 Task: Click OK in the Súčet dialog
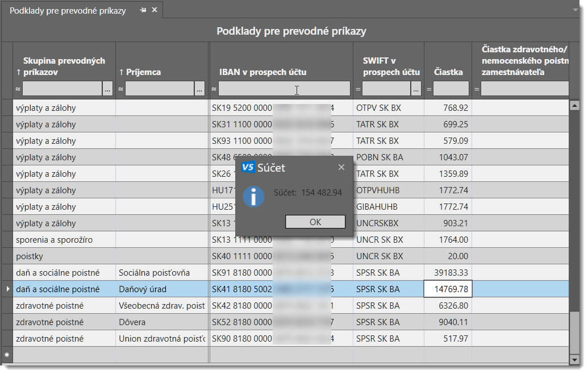tap(315, 222)
